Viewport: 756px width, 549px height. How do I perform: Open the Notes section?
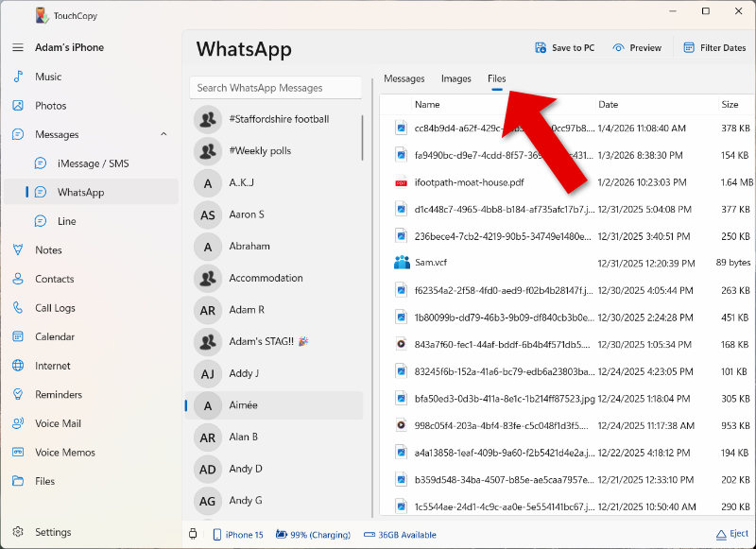pos(47,249)
